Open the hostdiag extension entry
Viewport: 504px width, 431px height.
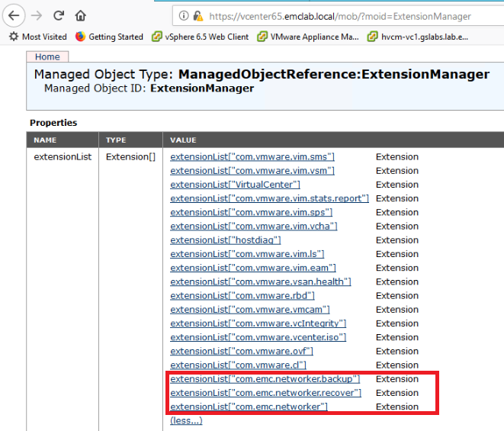coord(226,240)
